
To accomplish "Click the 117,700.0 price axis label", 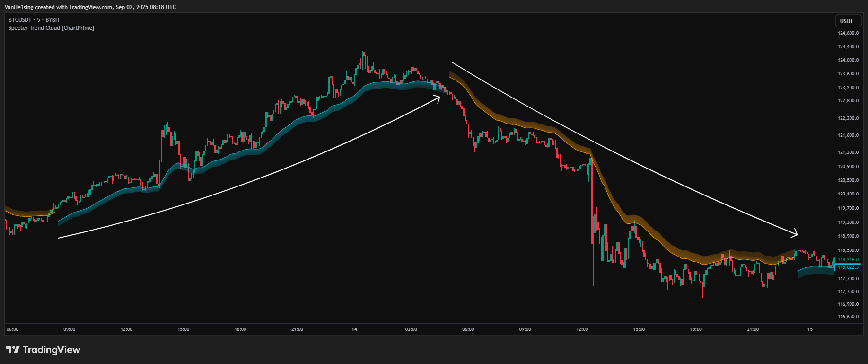I will pos(848,279).
